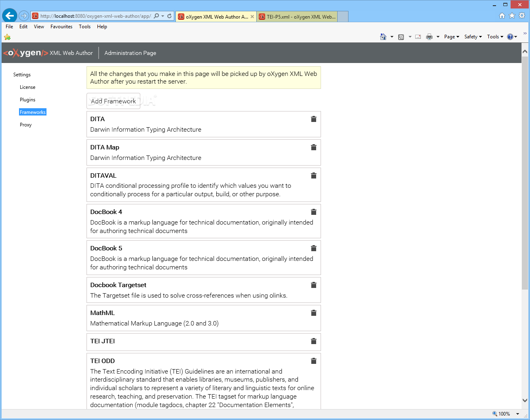Go back with the browser back arrow
530x420 pixels.
[x=10, y=16]
